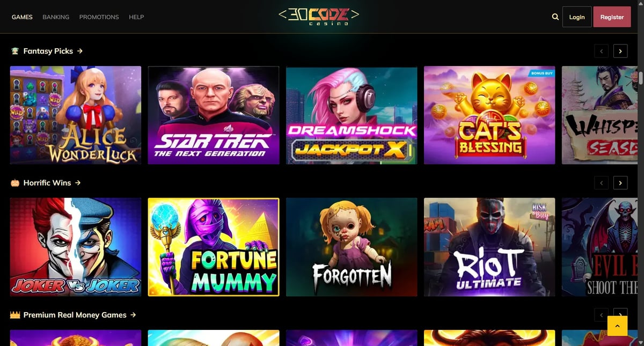Advance Horrific Wins carousel with right chevron

[620, 183]
